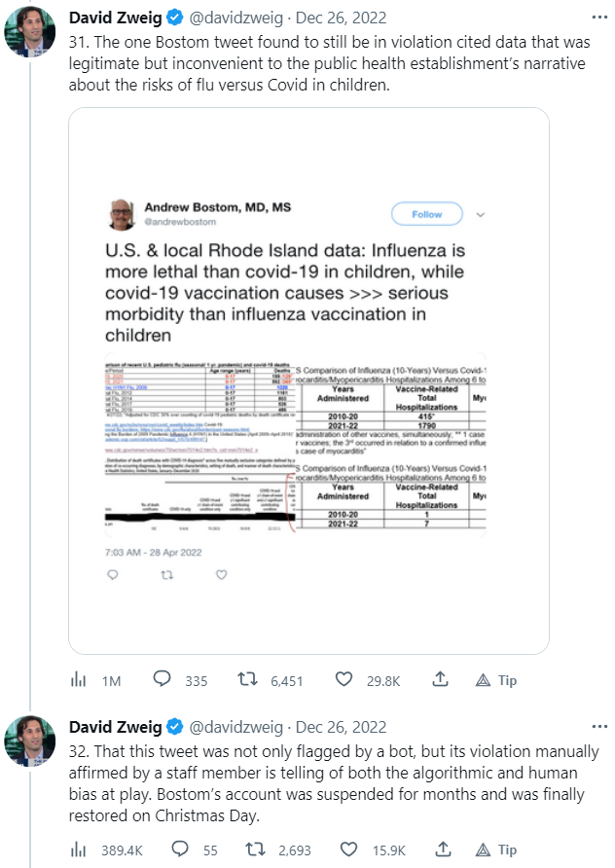Expand chevron next to Follow button
Viewport: 615px width, 868px height.
coord(480,214)
